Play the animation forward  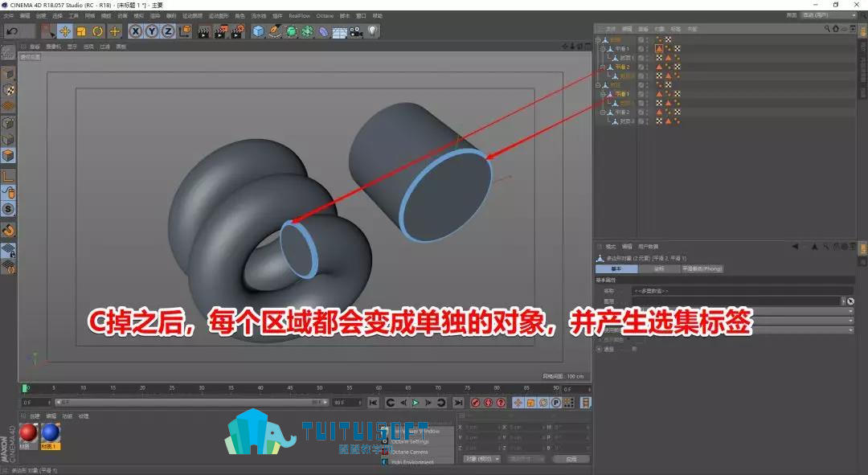point(416,403)
